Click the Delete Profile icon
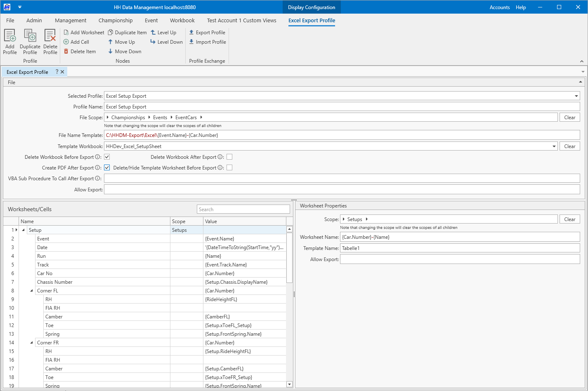 point(50,36)
